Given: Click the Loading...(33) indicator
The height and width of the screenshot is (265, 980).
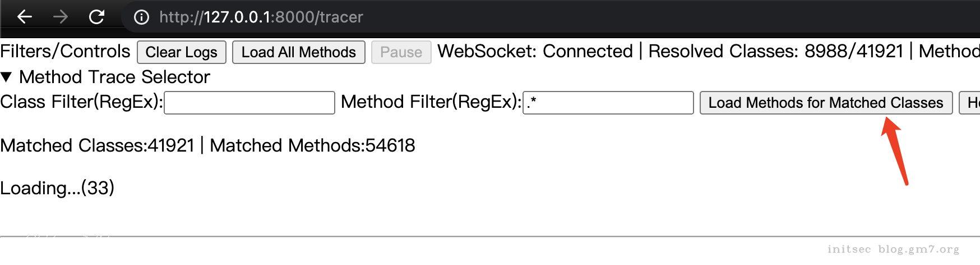Looking at the screenshot, I should [57, 188].
